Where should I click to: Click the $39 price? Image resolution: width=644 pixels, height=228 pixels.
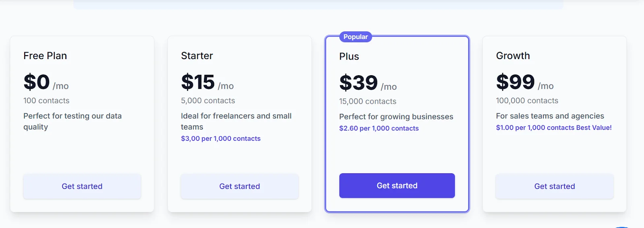coord(358,83)
